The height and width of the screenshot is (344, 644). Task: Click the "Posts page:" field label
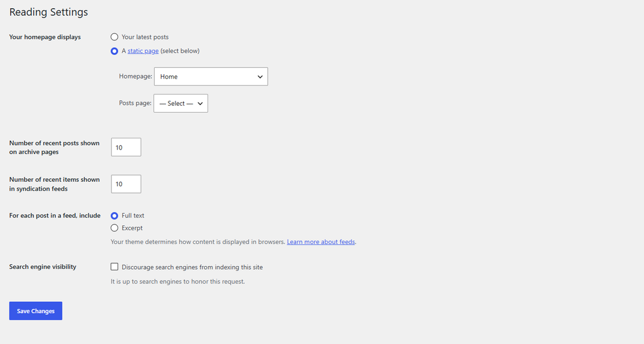tap(135, 103)
